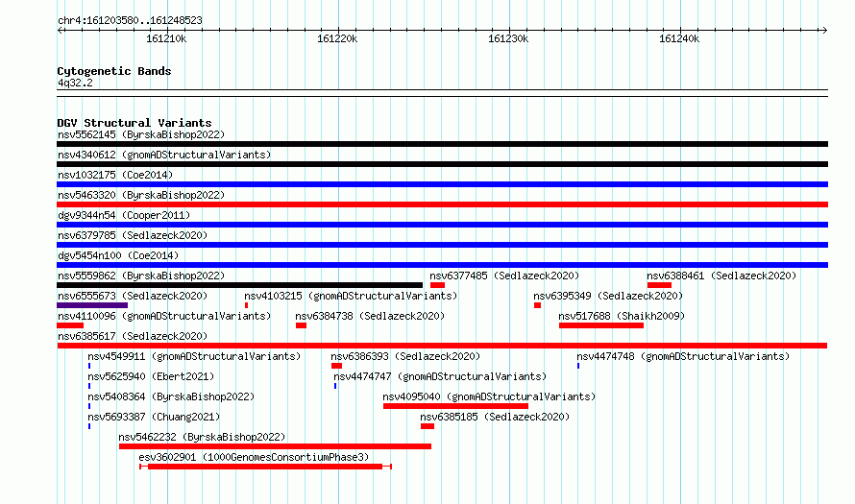Open esv3602901 (1000GenomesConsortiumPhase3) label
The height and width of the screenshot is (504, 855).
click(254, 457)
